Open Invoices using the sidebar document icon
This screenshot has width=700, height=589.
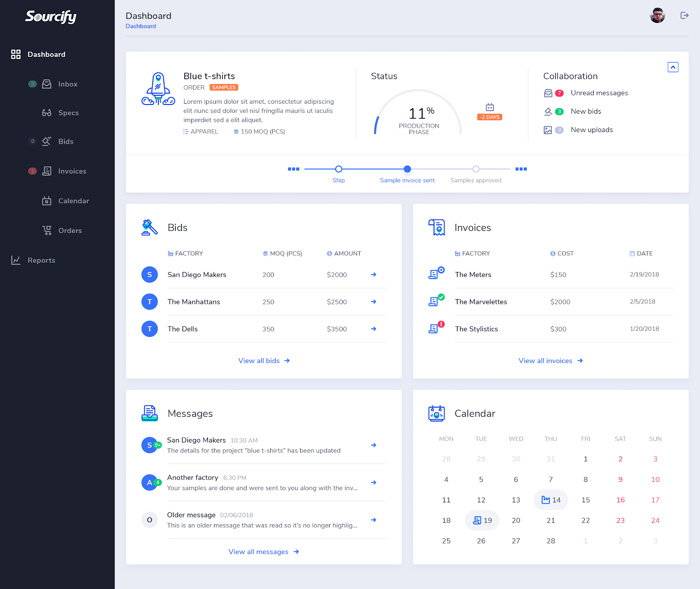pyautogui.click(x=47, y=171)
